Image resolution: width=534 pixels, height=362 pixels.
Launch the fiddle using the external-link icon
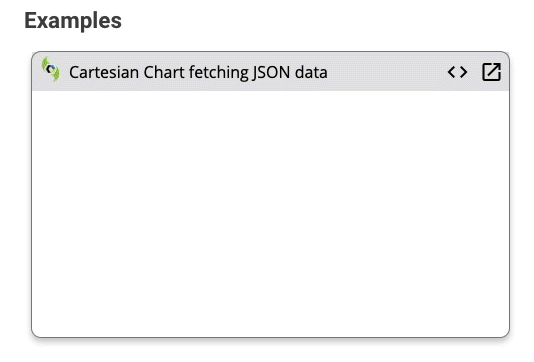coord(491,72)
